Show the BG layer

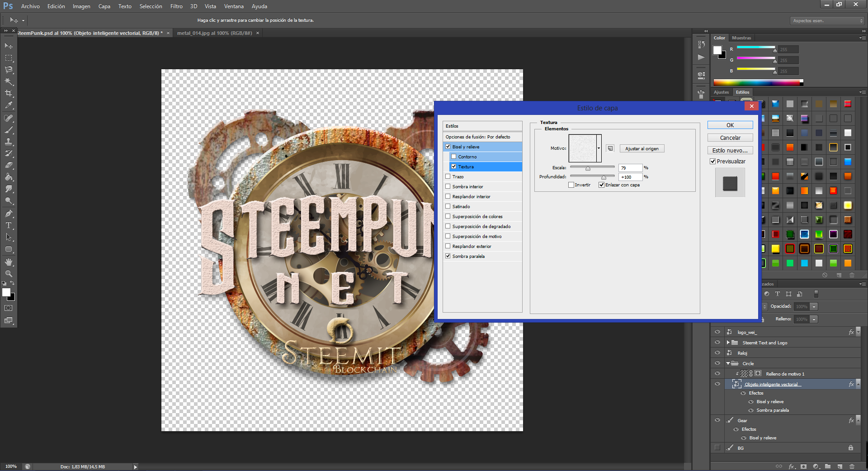tap(717, 448)
